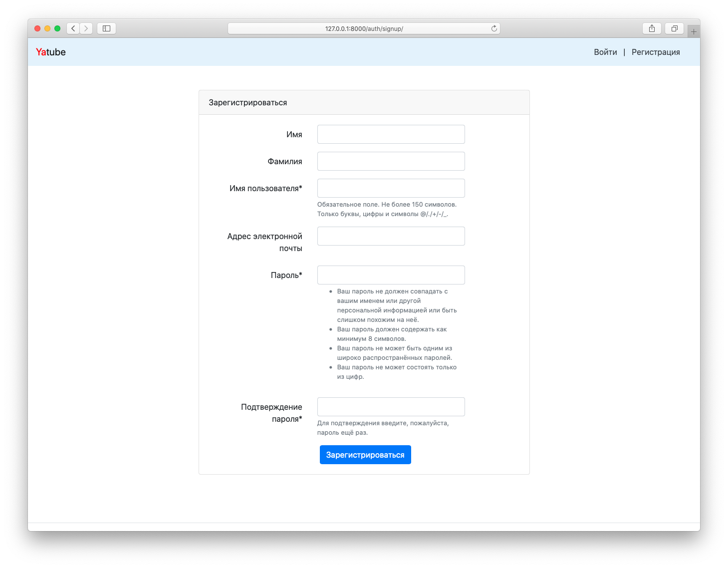
Task: Click into the Пароль input field
Action: (x=391, y=275)
